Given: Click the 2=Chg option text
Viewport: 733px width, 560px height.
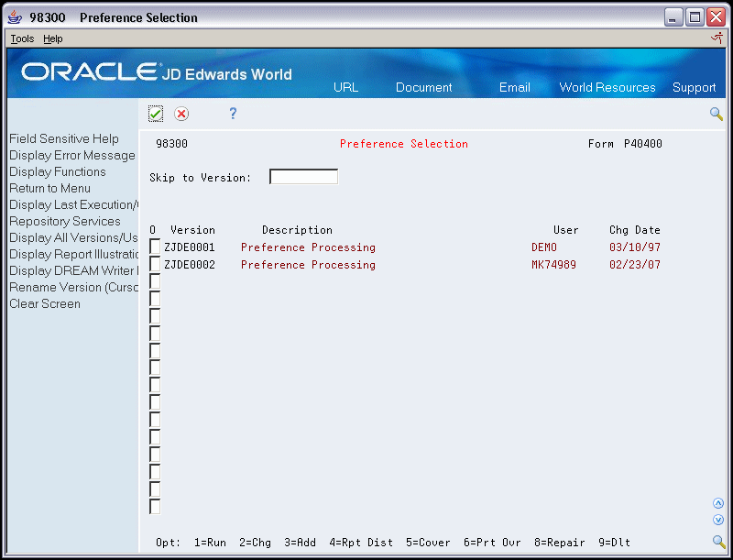Looking at the screenshot, I should coord(256,543).
